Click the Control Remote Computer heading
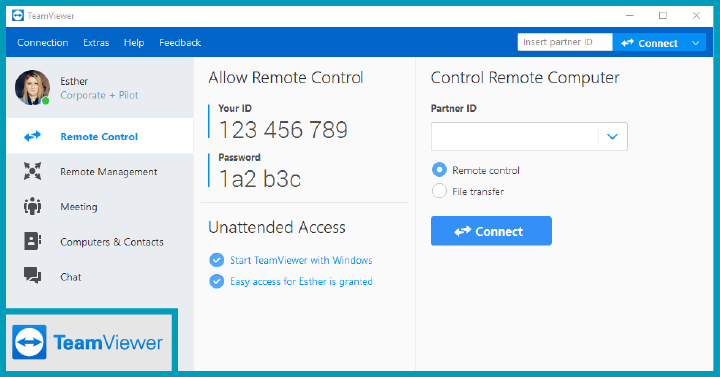Viewport: 720px width, 377px height. [525, 78]
